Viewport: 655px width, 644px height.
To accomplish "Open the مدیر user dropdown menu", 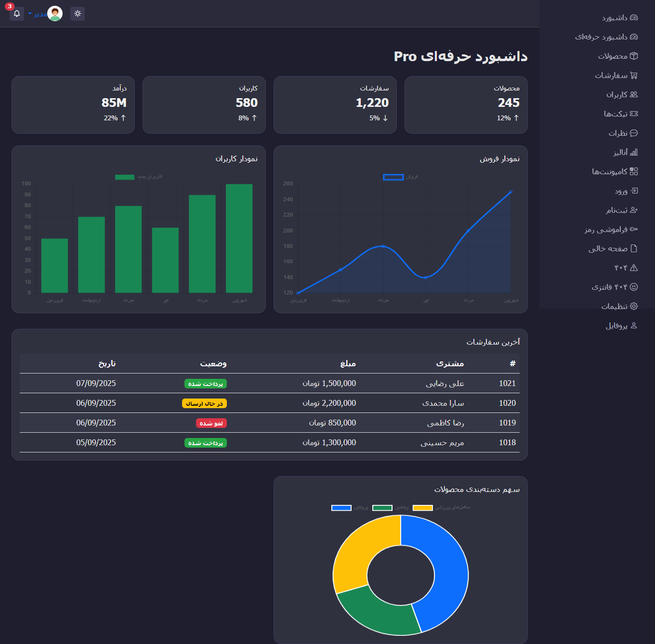I will 38,14.
